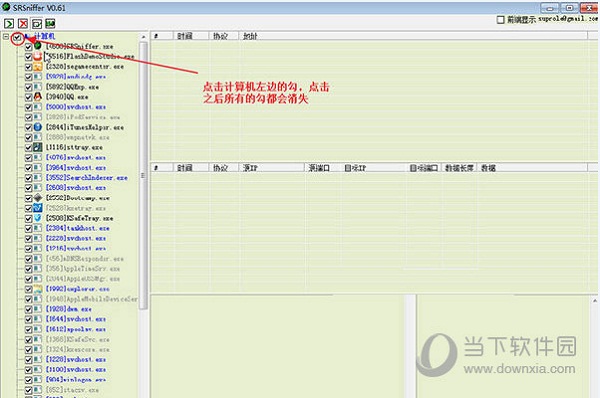Click the generic icon beside [5892]QQExp.exe
The width and height of the screenshot is (600, 398).
[x=38, y=87]
